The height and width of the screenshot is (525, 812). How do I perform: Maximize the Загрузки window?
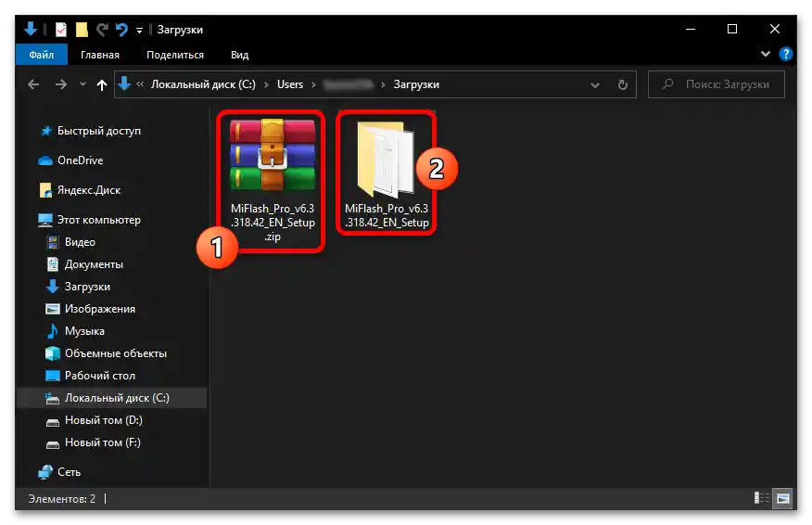pos(732,30)
